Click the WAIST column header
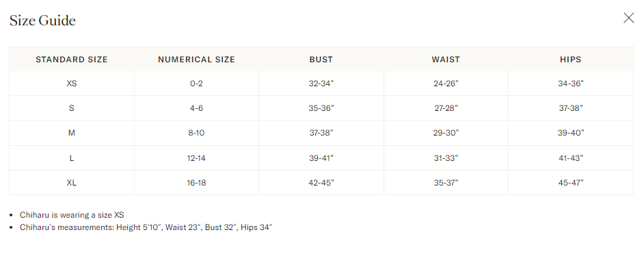The height and width of the screenshot is (254, 644). tap(446, 60)
